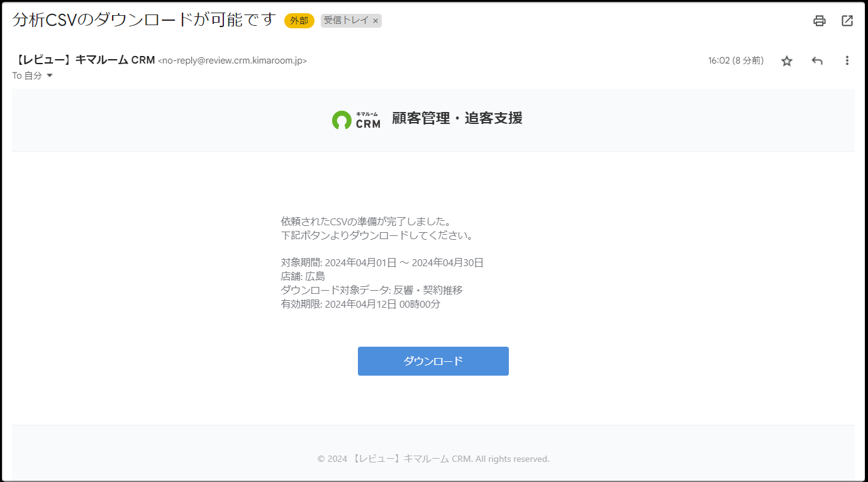Star this message
Image resolution: width=868 pixels, height=482 pixels.
coord(787,61)
